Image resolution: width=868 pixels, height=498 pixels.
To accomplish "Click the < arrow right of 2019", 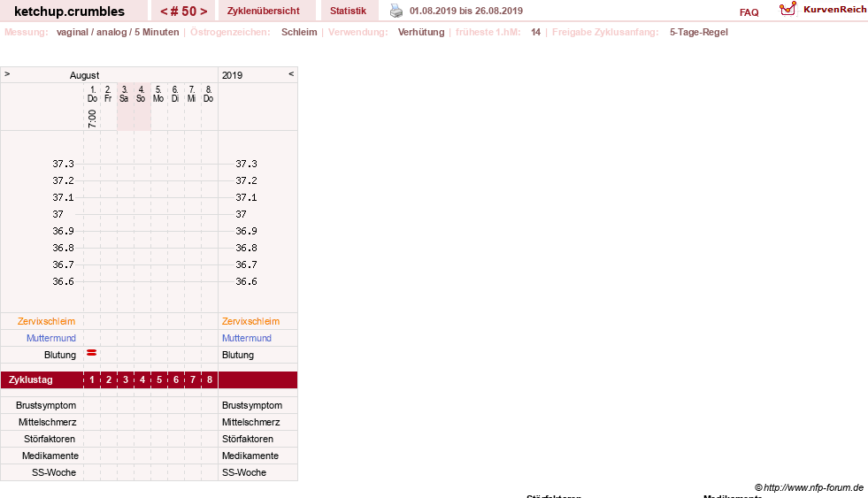I will (291, 73).
